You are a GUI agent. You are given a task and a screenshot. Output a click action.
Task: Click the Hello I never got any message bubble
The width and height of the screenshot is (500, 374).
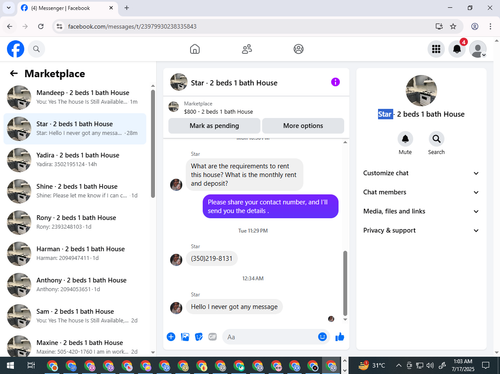[x=234, y=307]
